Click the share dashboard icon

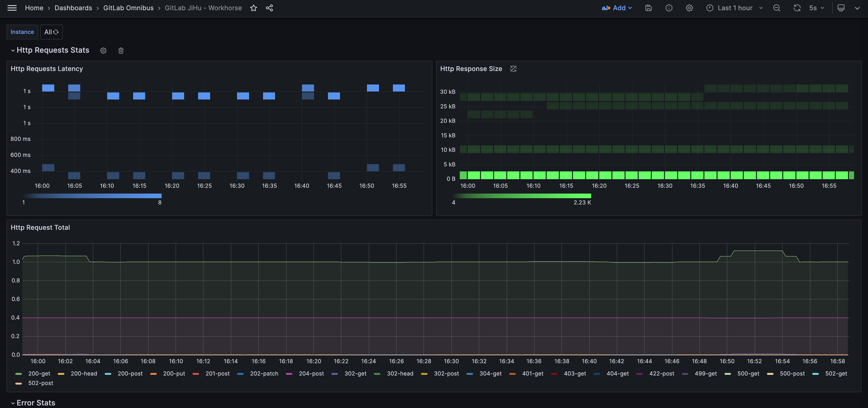pyautogui.click(x=269, y=8)
